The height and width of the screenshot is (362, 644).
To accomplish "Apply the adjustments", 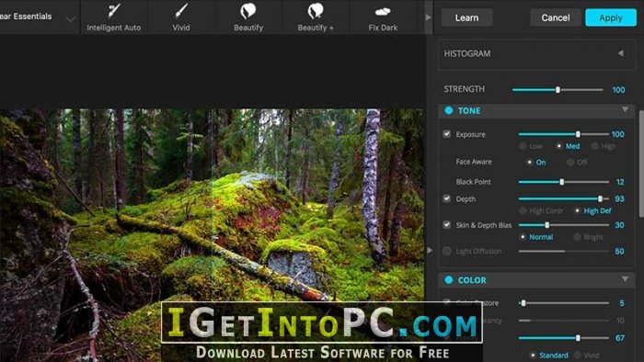I will [x=611, y=17].
